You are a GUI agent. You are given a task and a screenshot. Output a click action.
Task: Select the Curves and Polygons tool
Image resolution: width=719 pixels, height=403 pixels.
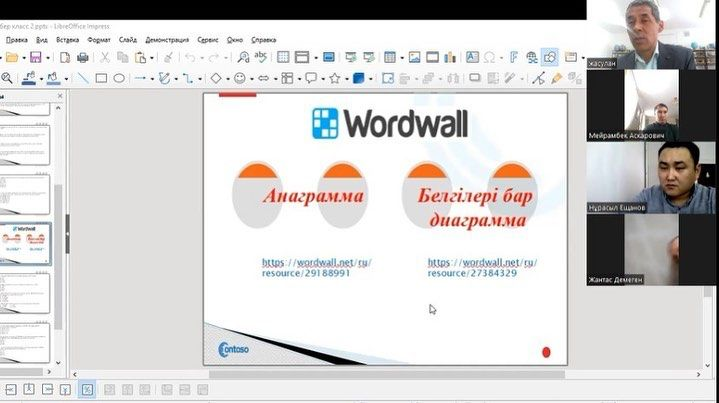164,78
